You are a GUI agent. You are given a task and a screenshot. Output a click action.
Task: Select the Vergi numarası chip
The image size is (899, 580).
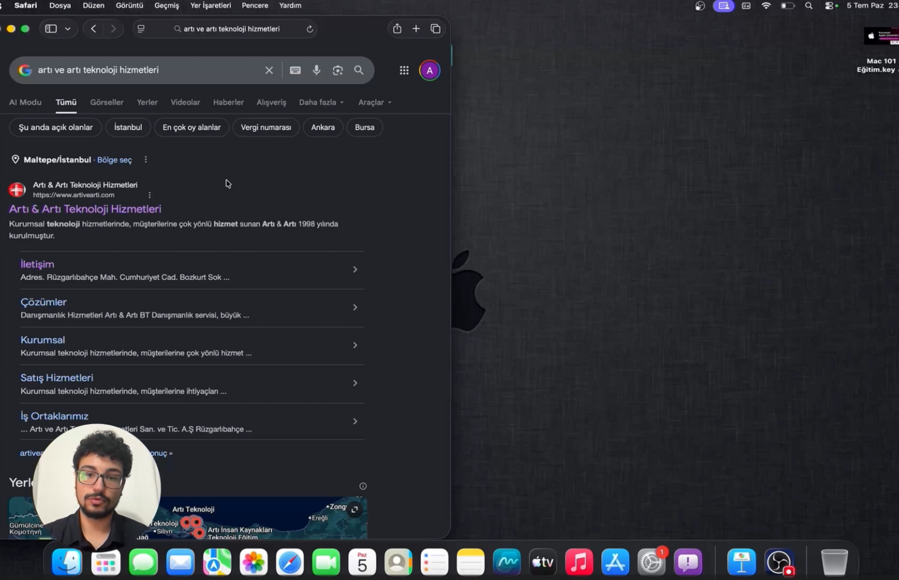[x=266, y=127]
